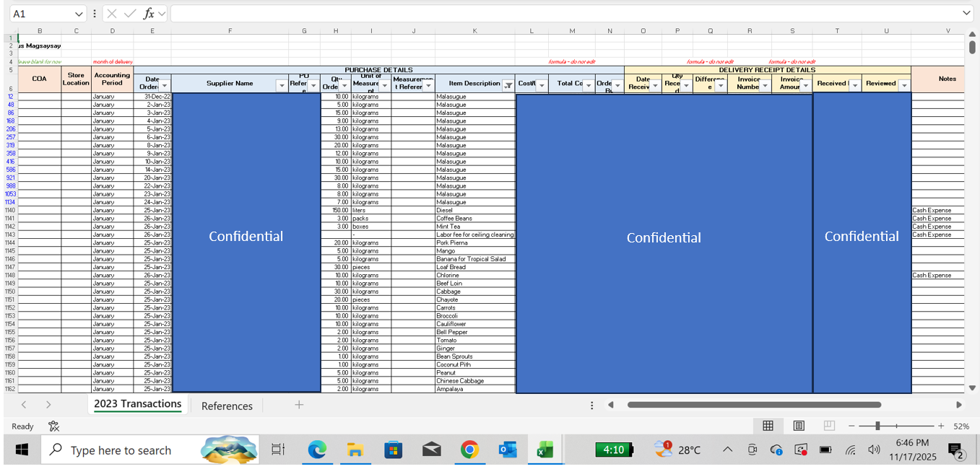Open the Received column filter dropdown
The width and height of the screenshot is (980, 469).
(x=855, y=86)
